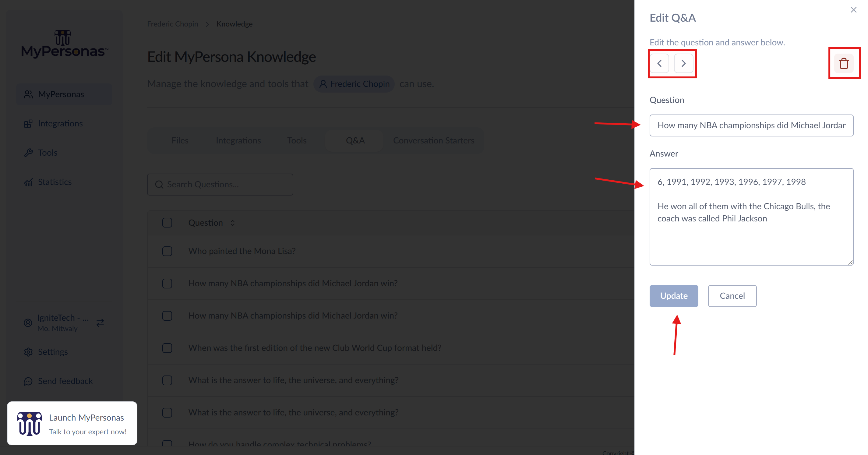Close the Edit Q&A panel

click(853, 10)
